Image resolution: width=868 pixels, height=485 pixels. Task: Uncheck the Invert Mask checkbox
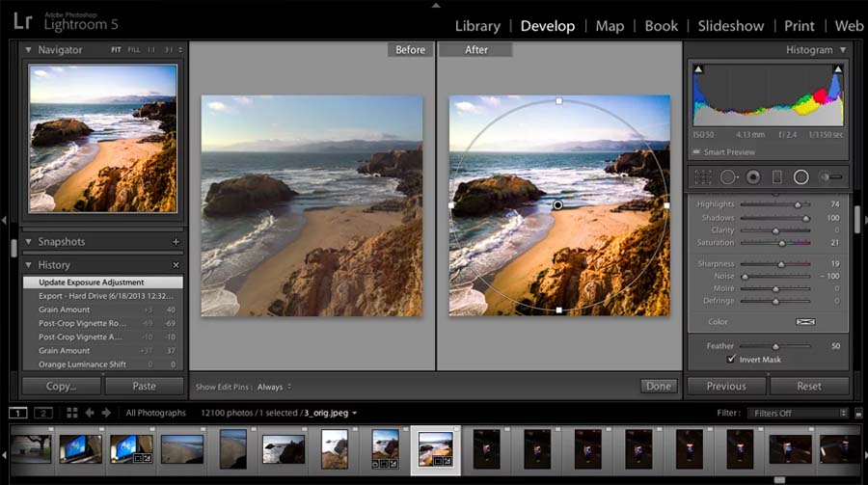[731, 359]
